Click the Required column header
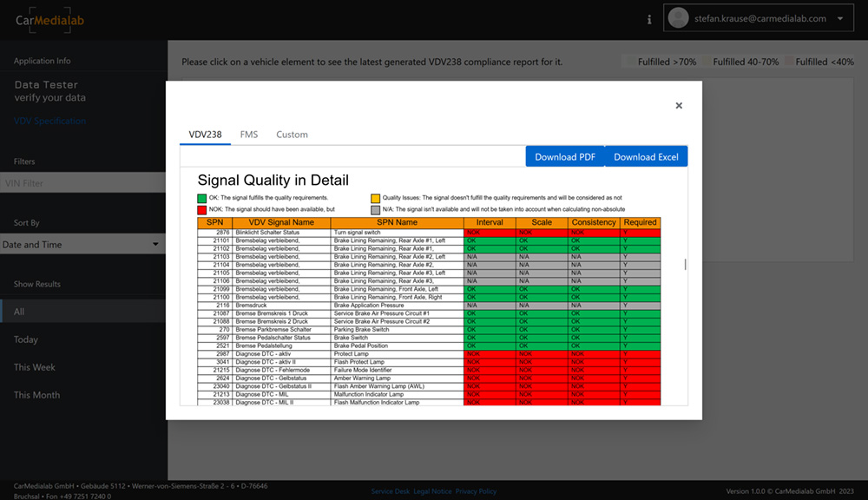This screenshot has height=500, width=868. [x=640, y=222]
